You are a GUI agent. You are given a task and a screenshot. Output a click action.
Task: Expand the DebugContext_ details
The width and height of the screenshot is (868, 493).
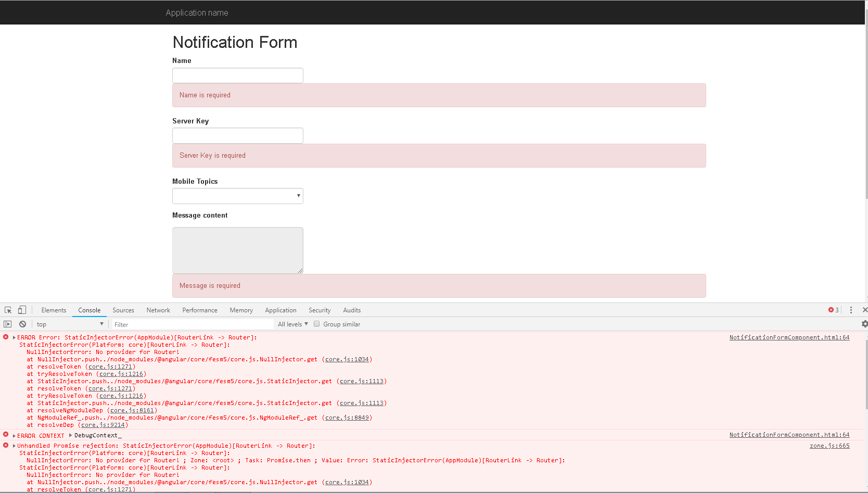70,435
